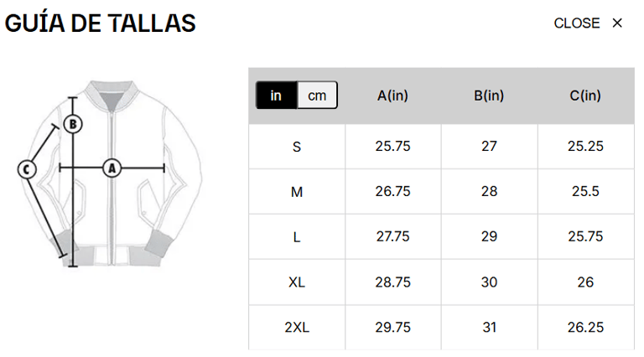Click the A(in) column header
Image resolution: width=644 pixels, height=357 pixels.
coord(392,96)
